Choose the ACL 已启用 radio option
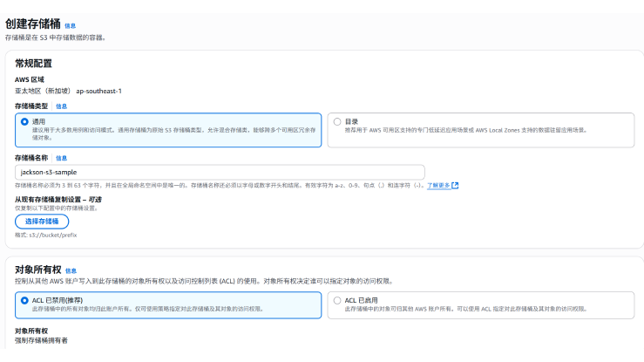 pos(337,300)
